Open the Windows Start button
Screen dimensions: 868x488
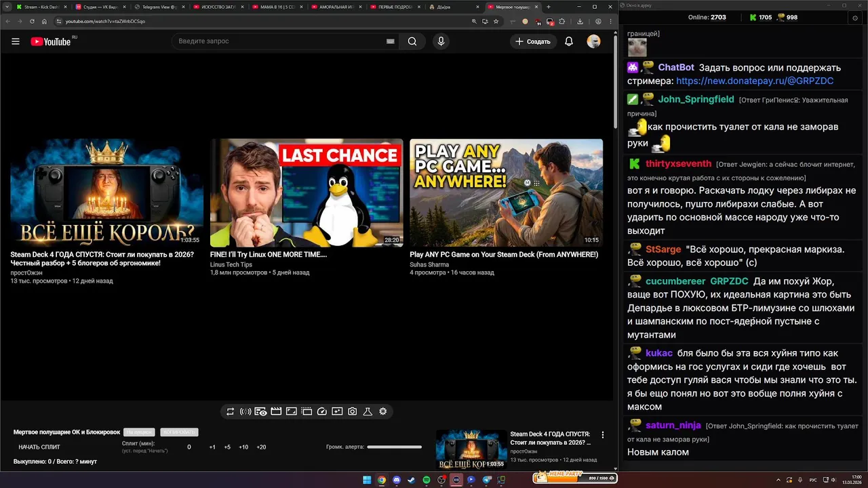367,480
